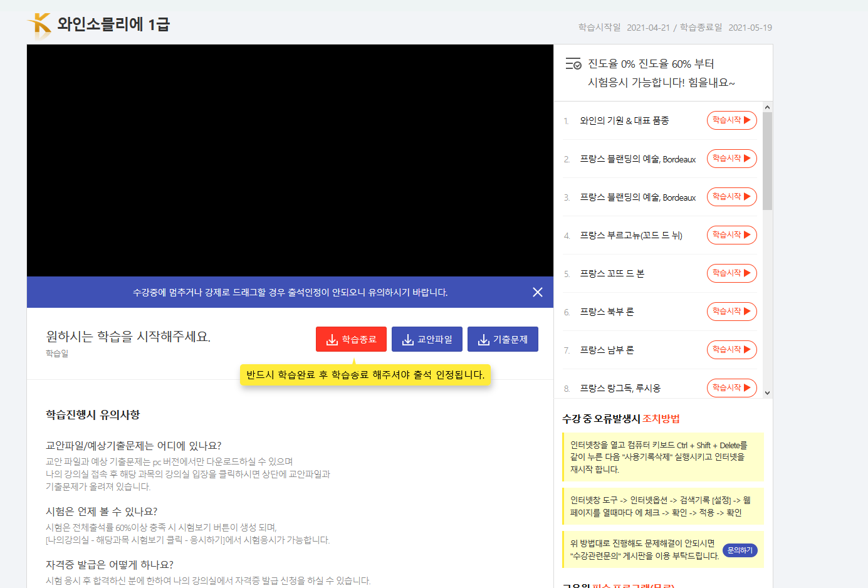Screen dimensions: 868x588
Task: Click the K logo icon beside course title
Action: 39,26
